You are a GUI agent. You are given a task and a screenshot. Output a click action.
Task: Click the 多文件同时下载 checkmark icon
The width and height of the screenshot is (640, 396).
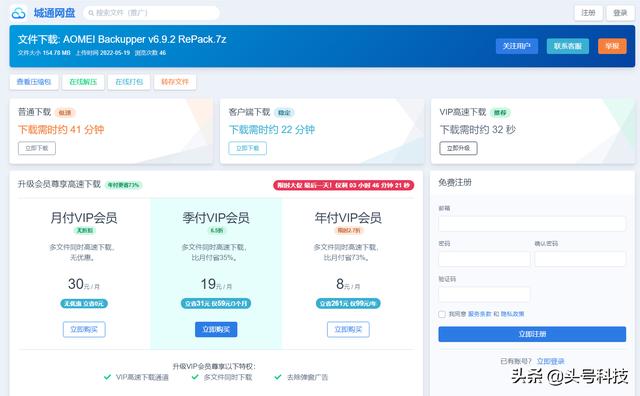pos(195,377)
